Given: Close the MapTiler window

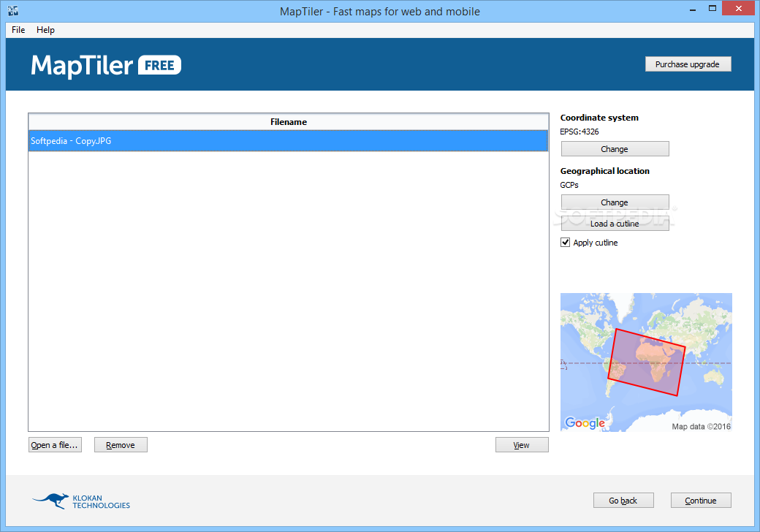Looking at the screenshot, I should 739,9.
